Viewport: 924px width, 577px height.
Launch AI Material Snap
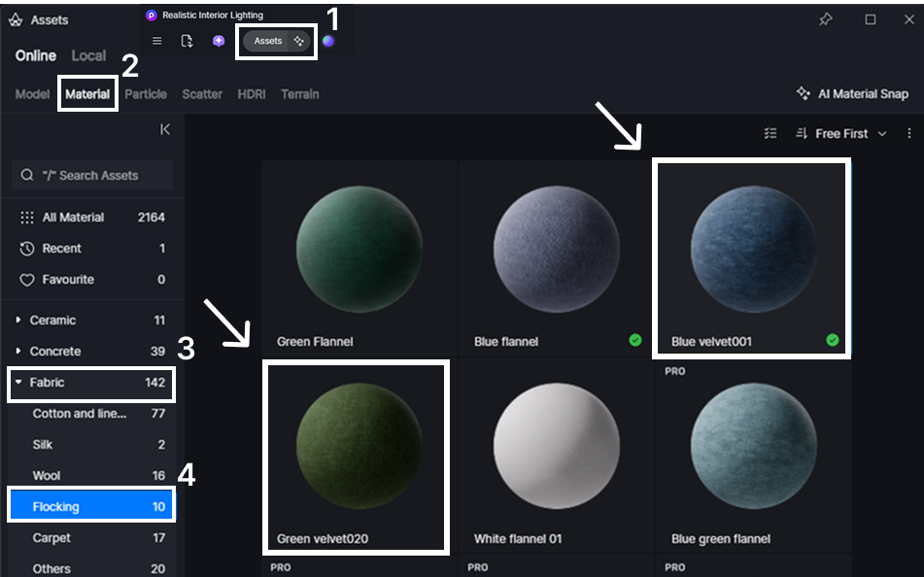[x=852, y=93]
